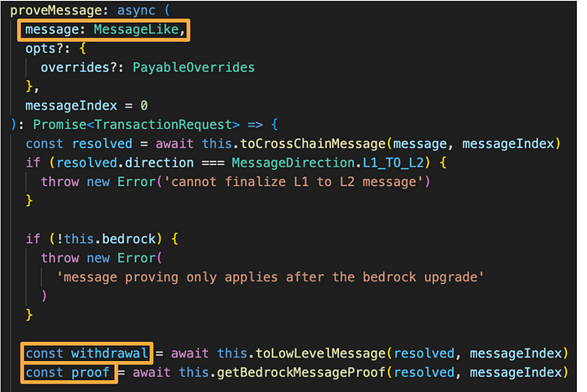This screenshot has width=587, height=392.
Task: Click the proveMessage function name
Action: tap(56, 10)
